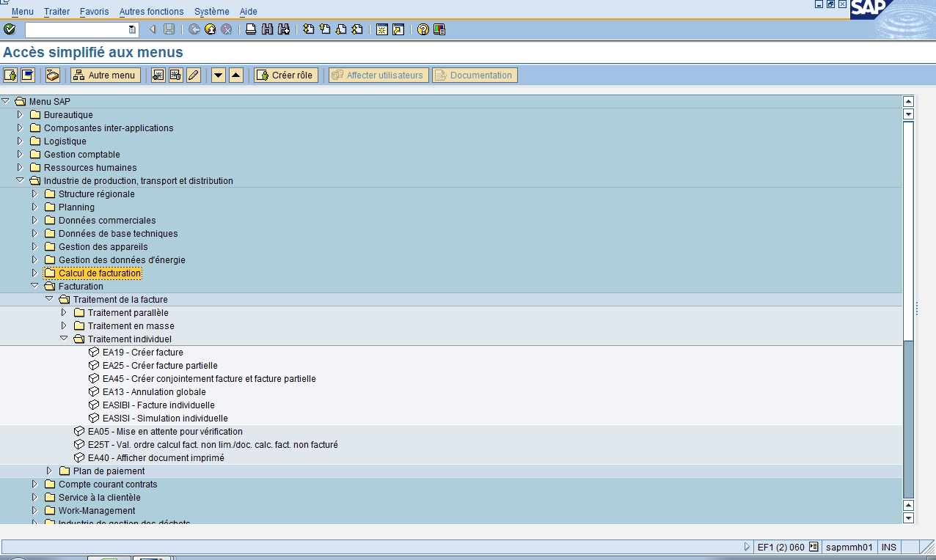Click the green Enter checkmark icon
The image size is (936, 560).
(x=10, y=29)
